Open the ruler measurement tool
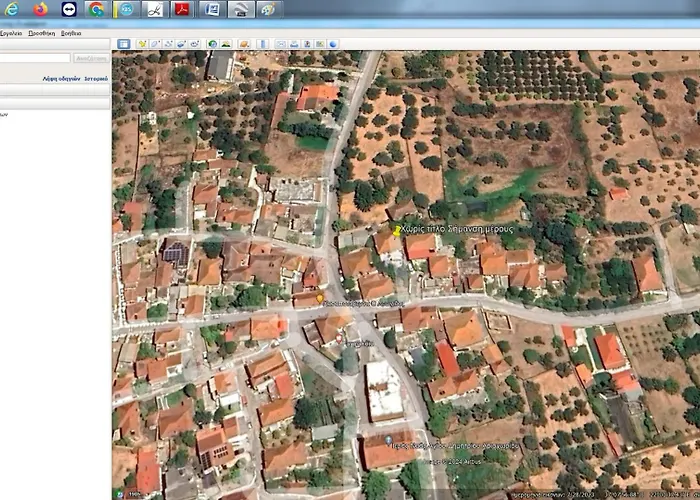This screenshot has width=700, height=500. (x=261, y=44)
